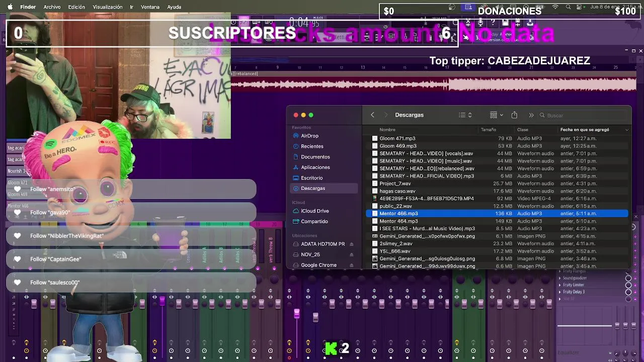Open the Fruity Limiter slot options arrow
This screenshot has width=644, height=362.
click(559, 285)
